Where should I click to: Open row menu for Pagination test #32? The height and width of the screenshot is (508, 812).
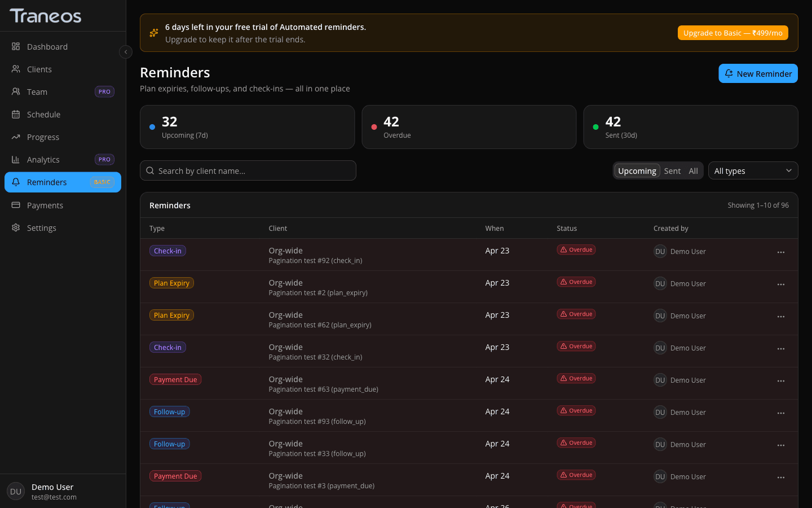(x=781, y=349)
